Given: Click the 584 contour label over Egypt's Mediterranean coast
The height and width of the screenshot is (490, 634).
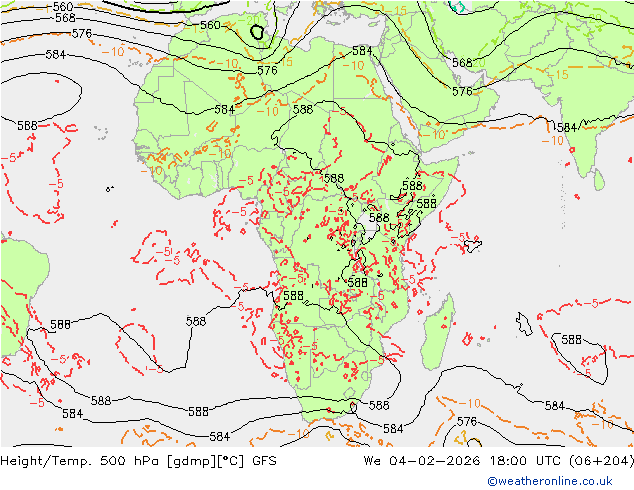Looking at the screenshot, I should (x=362, y=51).
